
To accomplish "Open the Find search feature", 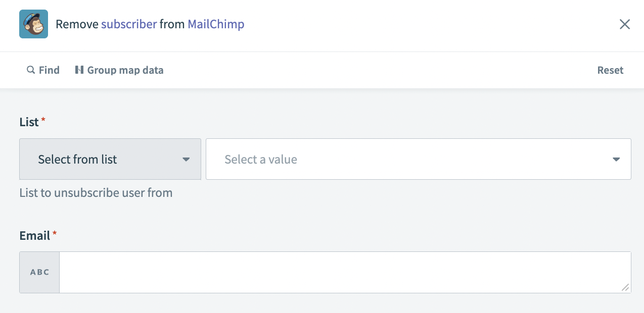I will 43,70.
